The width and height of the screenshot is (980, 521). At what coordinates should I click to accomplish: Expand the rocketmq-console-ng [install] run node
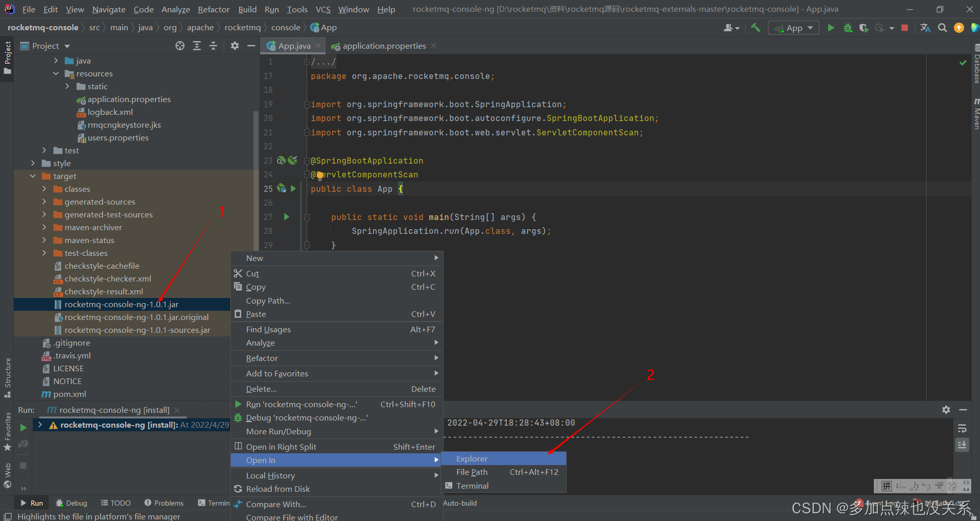point(40,425)
